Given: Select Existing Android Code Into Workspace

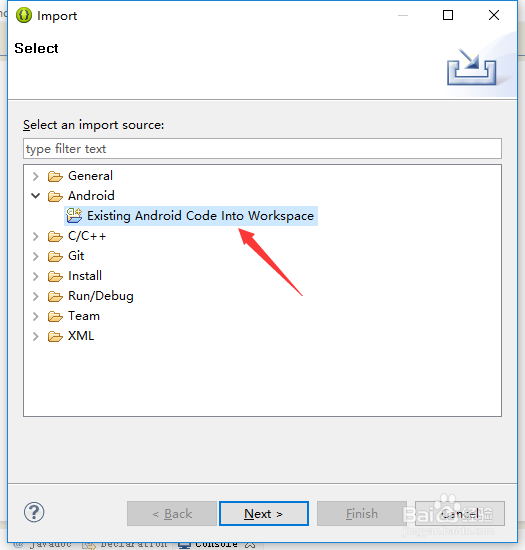Looking at the screenshot, I should [x=200, y=216].
